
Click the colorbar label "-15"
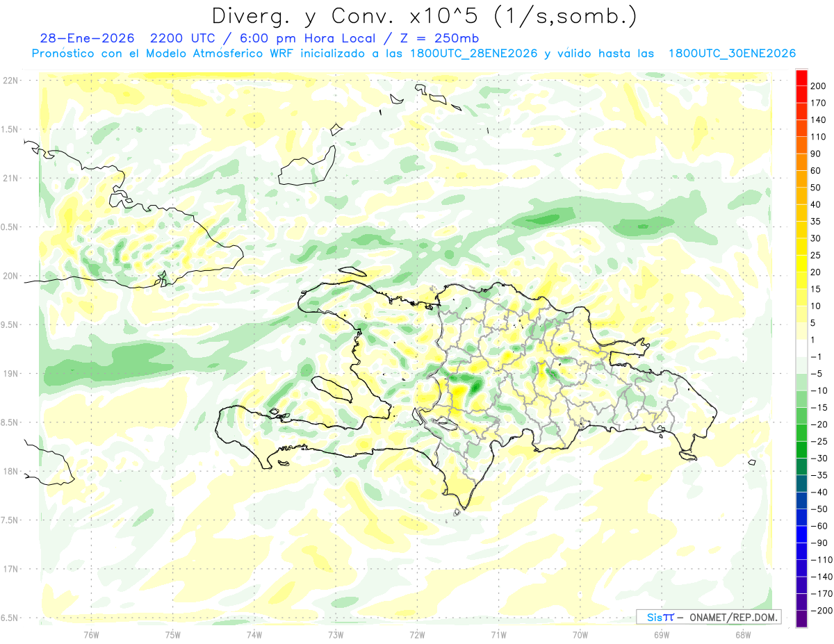(820, 408)
